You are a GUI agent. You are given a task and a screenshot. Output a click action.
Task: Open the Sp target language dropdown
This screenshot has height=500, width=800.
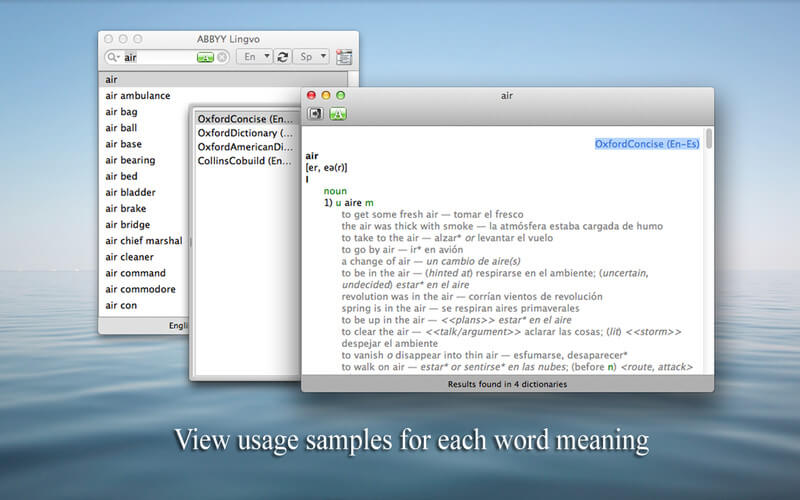(x=311, y=57)
